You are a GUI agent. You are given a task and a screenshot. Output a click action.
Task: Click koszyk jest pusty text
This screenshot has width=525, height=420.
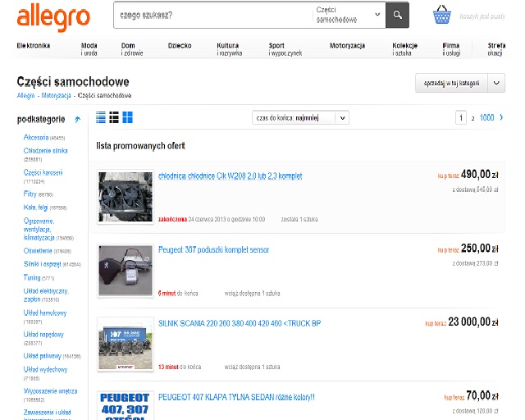pyautogui.click(x=482, y=16)
